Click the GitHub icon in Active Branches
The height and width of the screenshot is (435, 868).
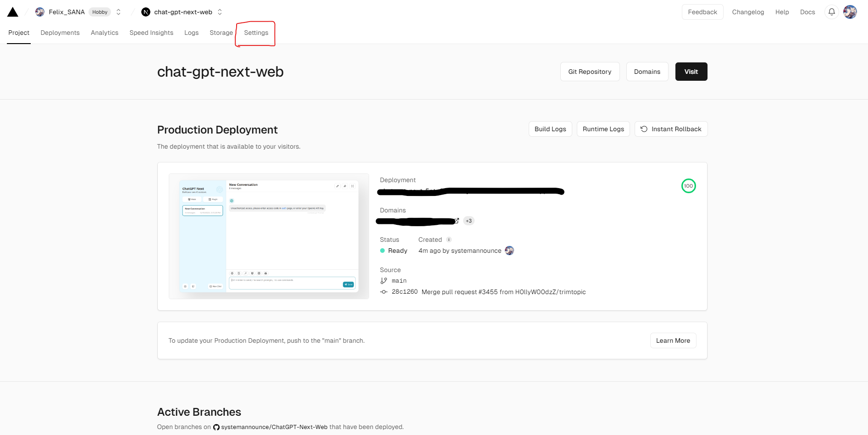click(x=216, y=427)
